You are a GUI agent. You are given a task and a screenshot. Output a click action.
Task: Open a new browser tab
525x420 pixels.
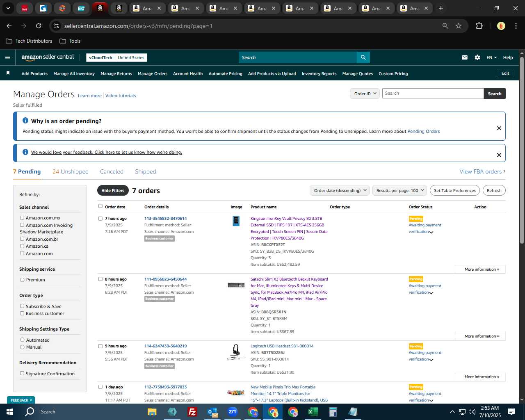point(441,8)
